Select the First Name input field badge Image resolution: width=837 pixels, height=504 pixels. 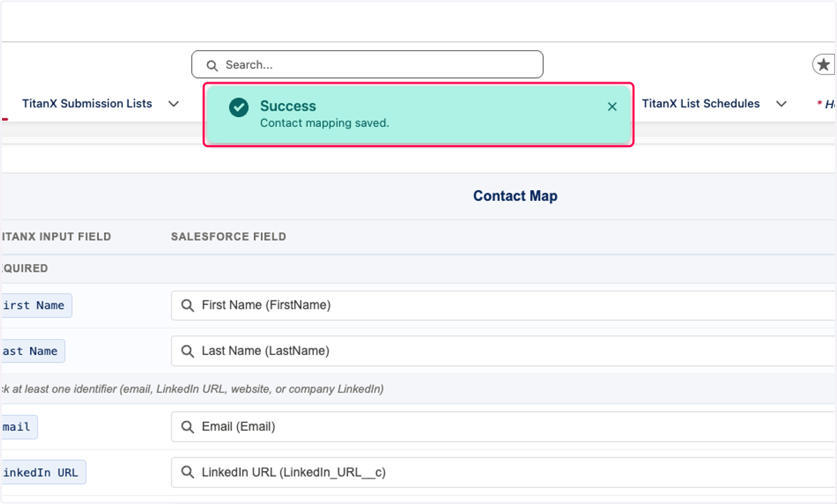(x=36, y=305)
